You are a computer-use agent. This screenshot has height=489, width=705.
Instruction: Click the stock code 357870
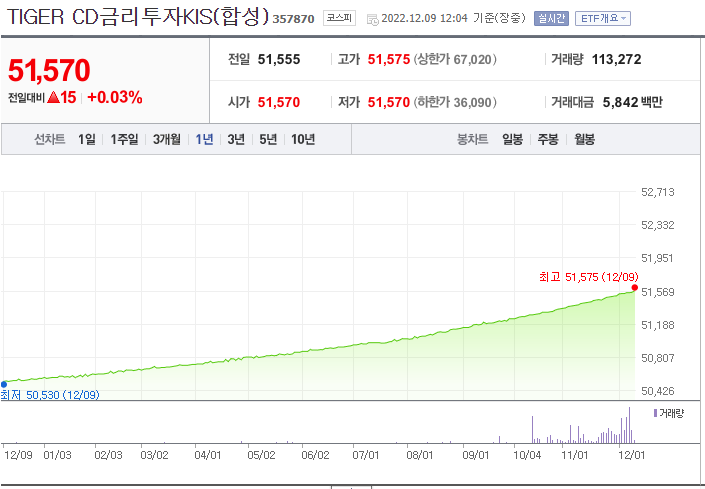[x=293, y=20]
